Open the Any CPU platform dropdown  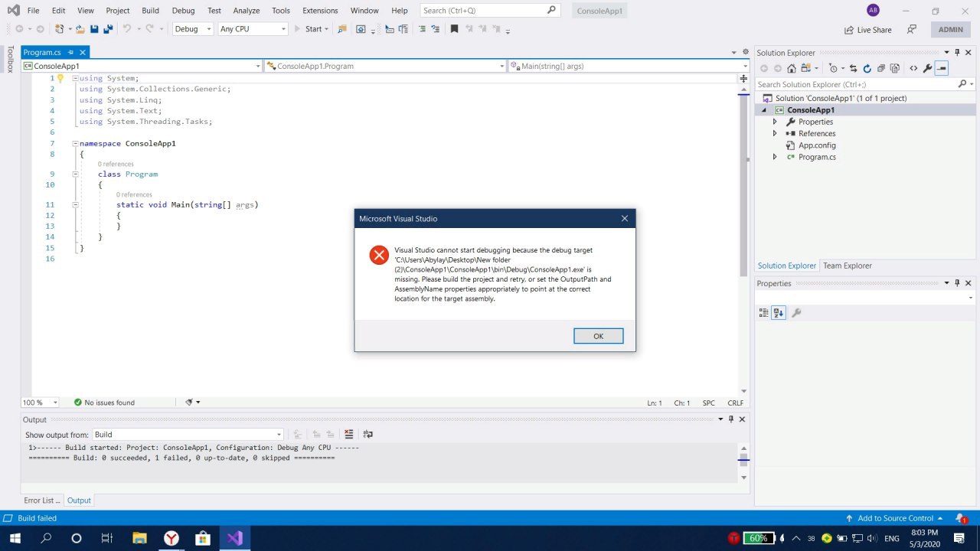253,29
